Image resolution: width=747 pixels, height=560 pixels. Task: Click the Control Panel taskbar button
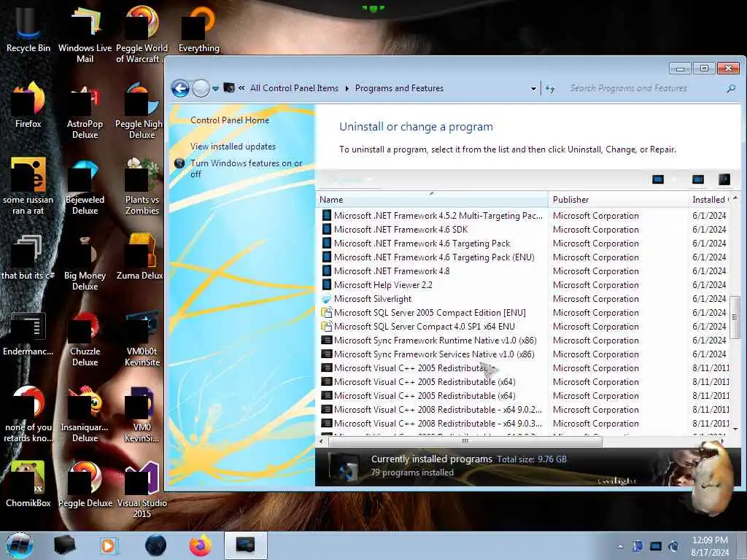point(245,545)
